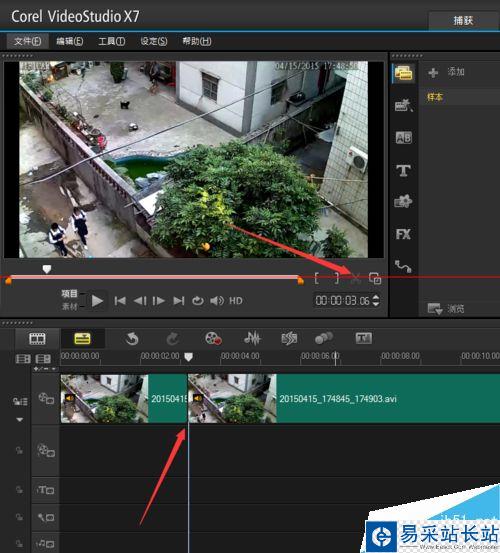Toggle Repeat playback button
The width and height of the screenshot is (500, 553).
tap(198, 301)
